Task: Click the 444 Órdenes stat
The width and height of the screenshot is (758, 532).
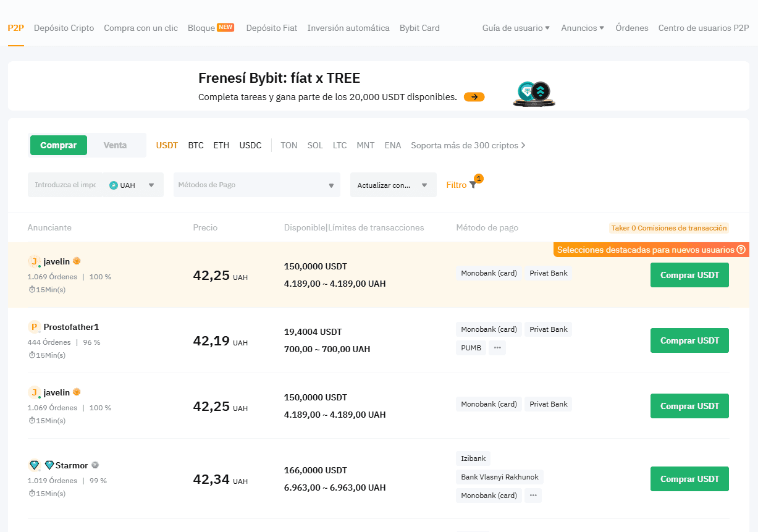Action: pyautogui.click(x=48, y=342)
